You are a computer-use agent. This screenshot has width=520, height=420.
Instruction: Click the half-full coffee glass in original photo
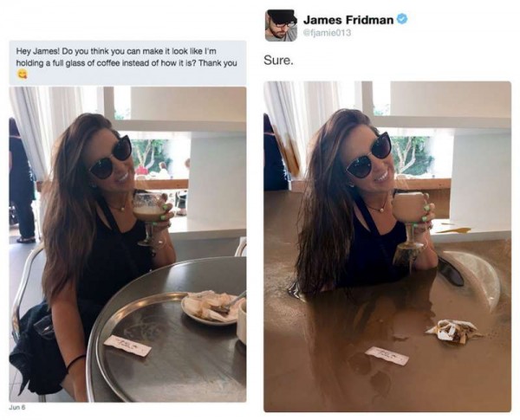[x=149, y=219]
